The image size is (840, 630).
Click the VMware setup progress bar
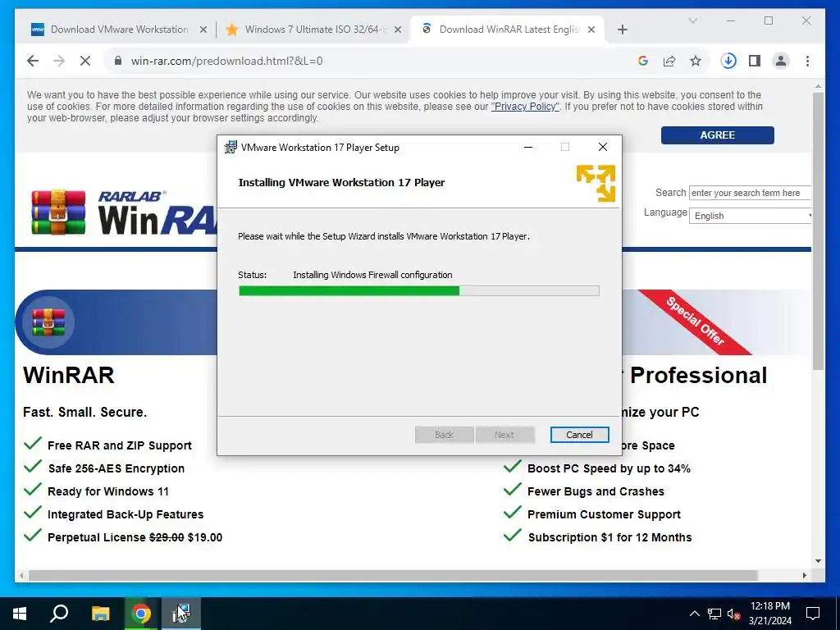tap(419, 291)
